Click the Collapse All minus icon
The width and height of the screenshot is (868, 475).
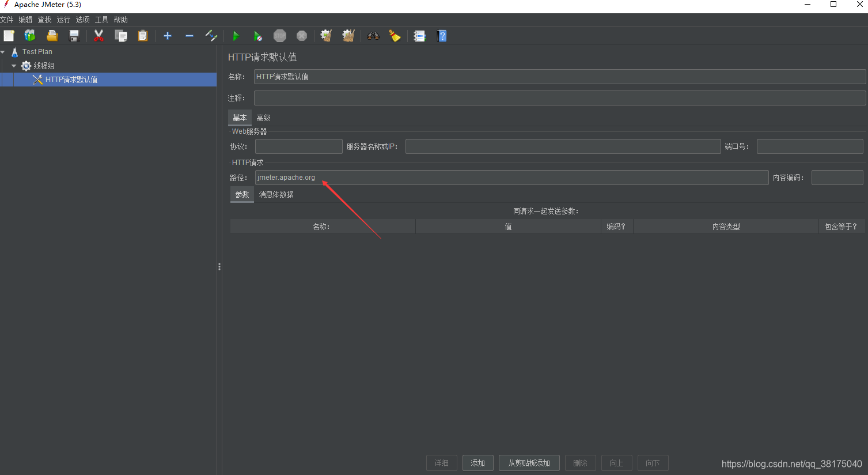(x=189, y=36)
